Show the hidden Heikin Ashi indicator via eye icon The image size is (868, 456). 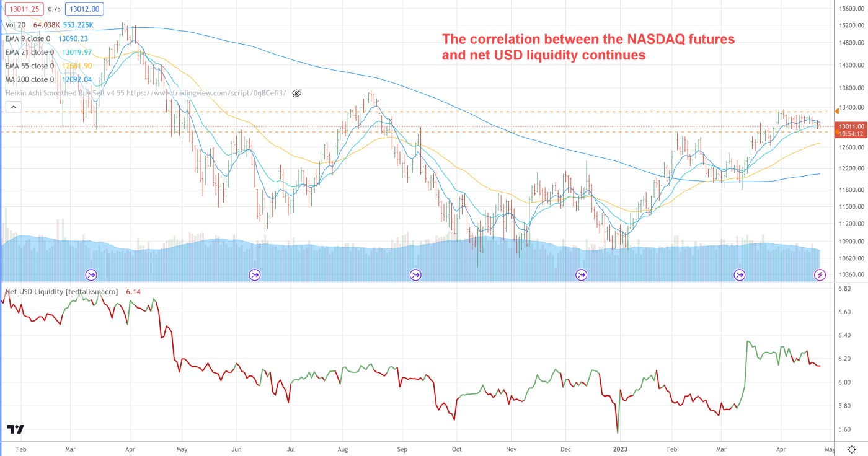click(x=296, y=93)
